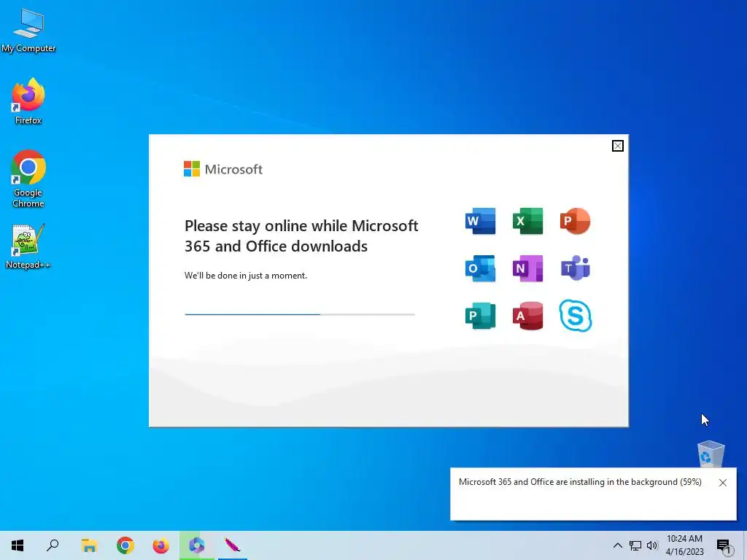Dismiss the installing in background notification
This screenshot has width=747, height=560.
point(723,483)
